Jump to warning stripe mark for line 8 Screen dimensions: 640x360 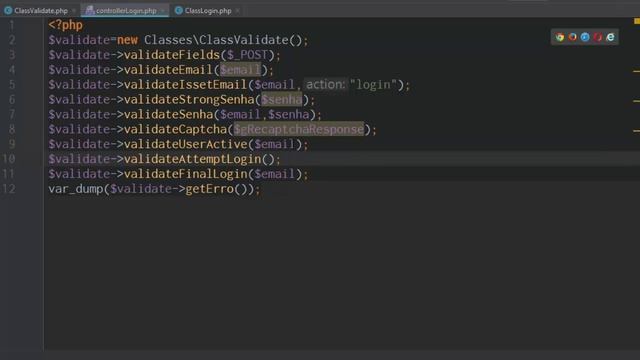[636, 131]
